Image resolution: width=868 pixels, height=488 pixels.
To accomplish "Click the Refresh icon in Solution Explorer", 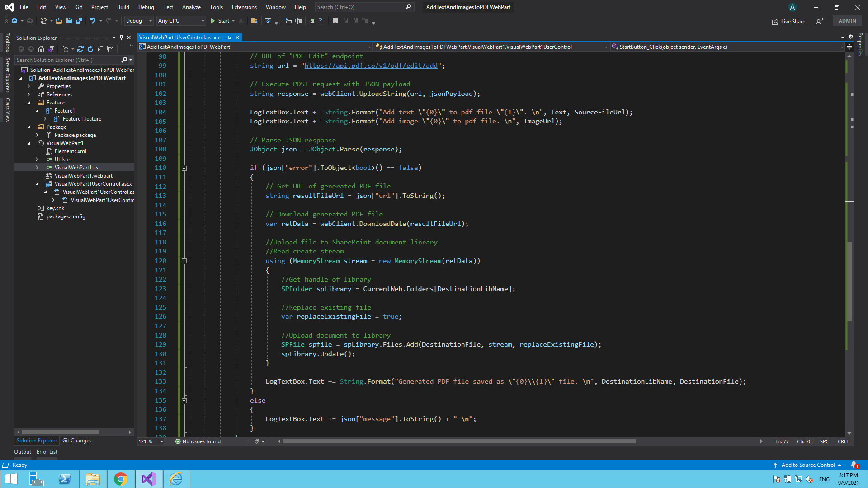I will [90, 49].
